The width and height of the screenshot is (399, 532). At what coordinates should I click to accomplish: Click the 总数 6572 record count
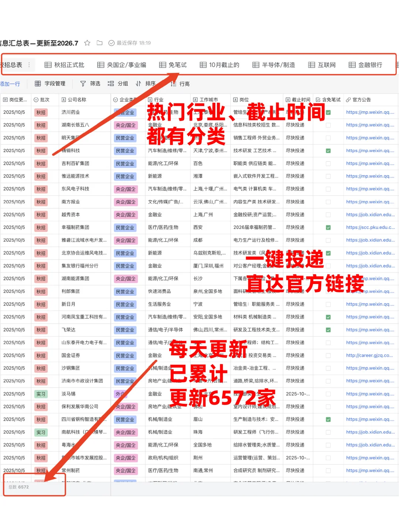pos(19,487)
